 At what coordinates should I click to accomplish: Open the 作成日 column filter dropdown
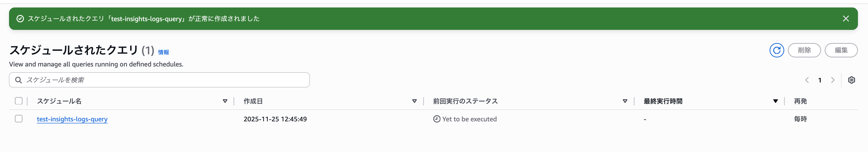[414, 101]
